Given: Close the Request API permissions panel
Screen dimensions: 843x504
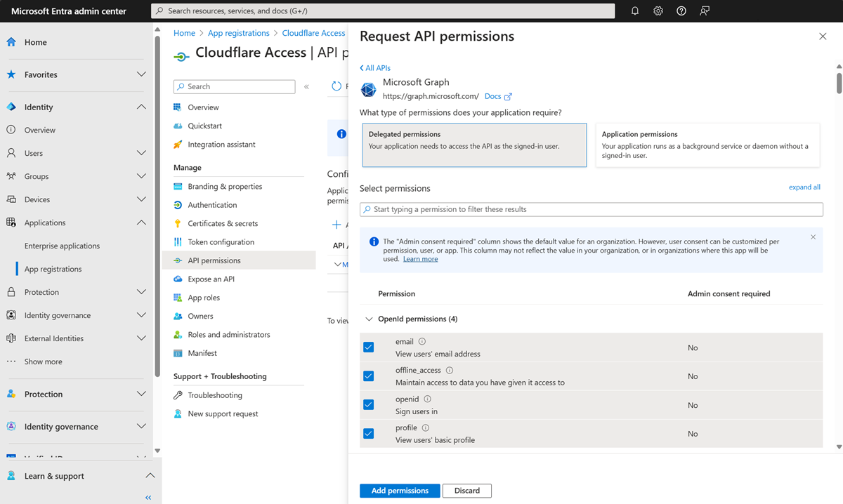Looking at the screenshot, I should (x=823, y=37).
